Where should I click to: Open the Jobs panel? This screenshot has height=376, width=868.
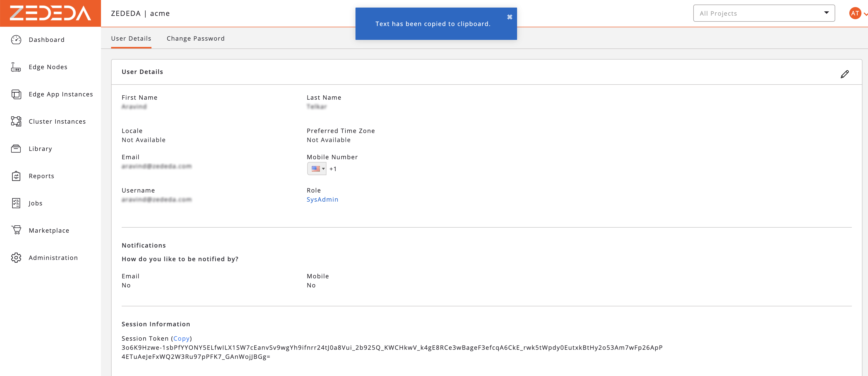point(35,203)
